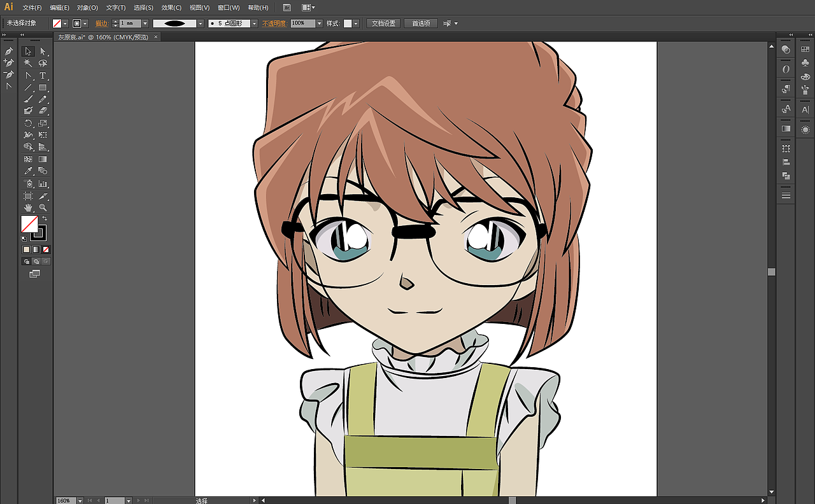
Task: Open the 5 点圆形 brush definition dropdown
Action: pyautogui.click(x=255, y=24)
